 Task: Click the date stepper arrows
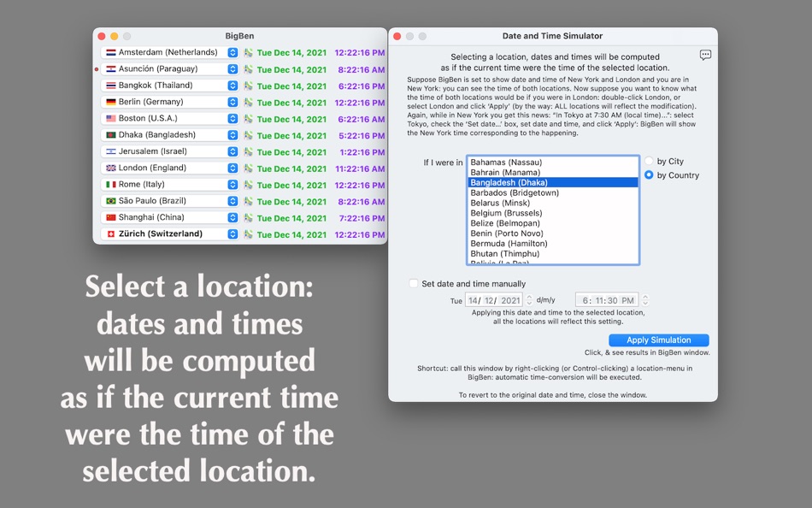529,300
